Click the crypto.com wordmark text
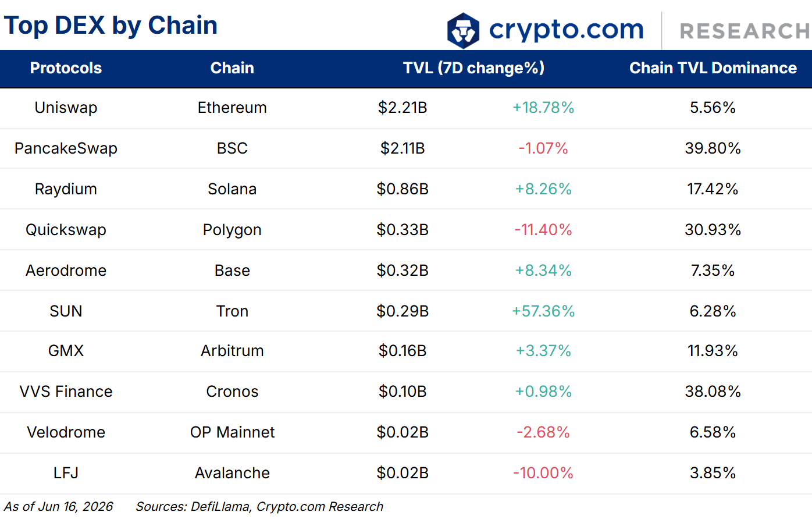 [567, 29]
